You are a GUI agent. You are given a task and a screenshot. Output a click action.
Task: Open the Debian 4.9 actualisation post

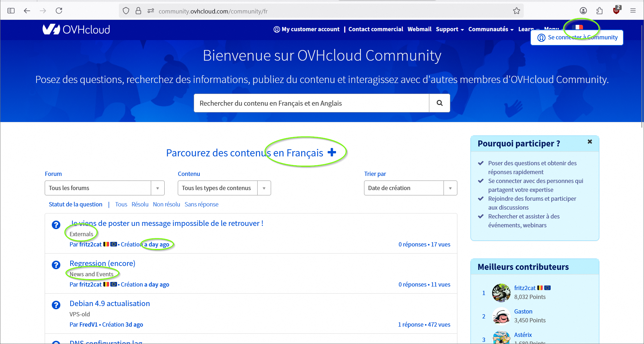pos(110,304)
